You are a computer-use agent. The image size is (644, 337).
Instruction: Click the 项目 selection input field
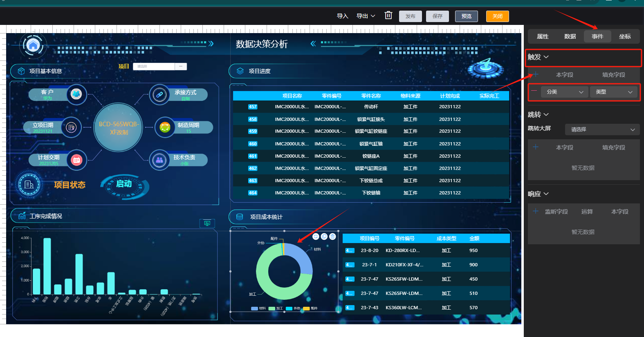point(154,66)
